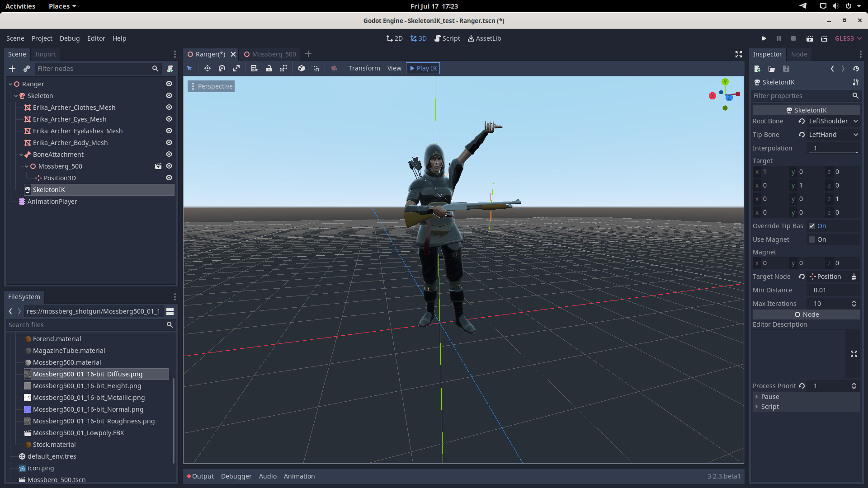Click the list selectable nodes icon
The width and height of the screenshot is (868, 488).
click(254, 68)
